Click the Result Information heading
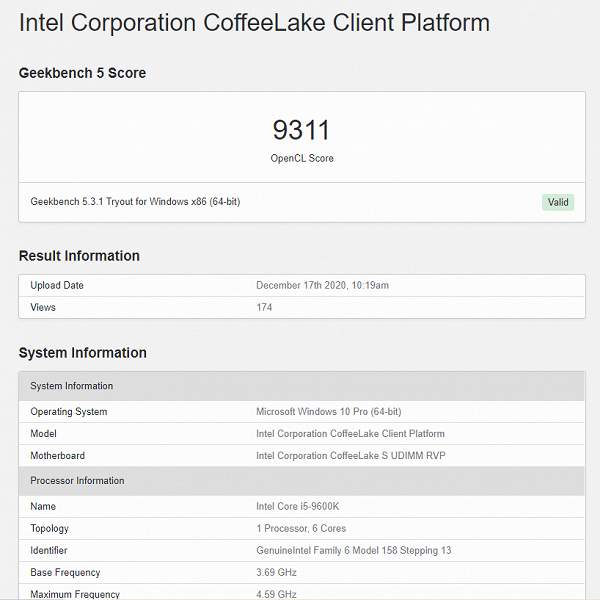Viewport: 600px width, 600px height. (79, 256)
